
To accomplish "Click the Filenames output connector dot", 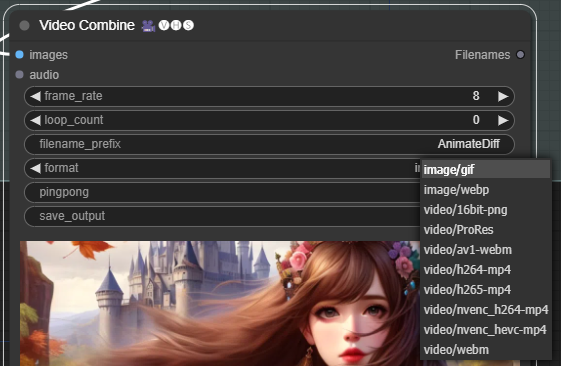I will (x=521, y=54).
